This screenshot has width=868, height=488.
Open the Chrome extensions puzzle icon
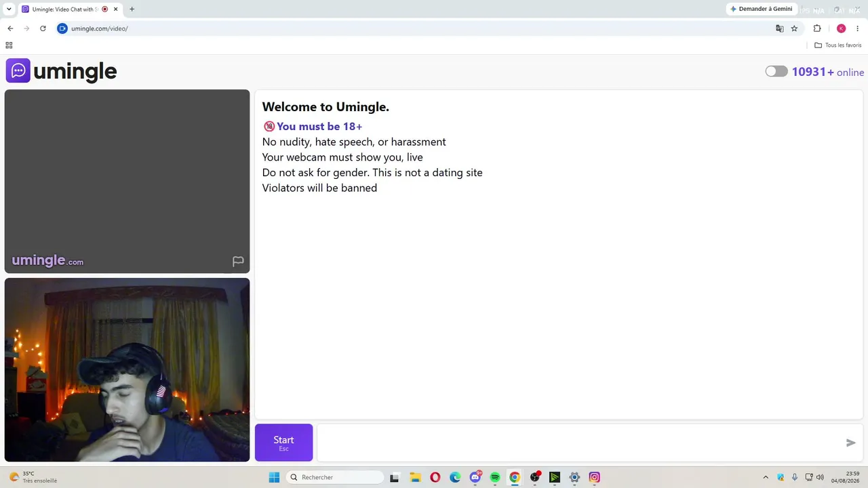(817, 28)
